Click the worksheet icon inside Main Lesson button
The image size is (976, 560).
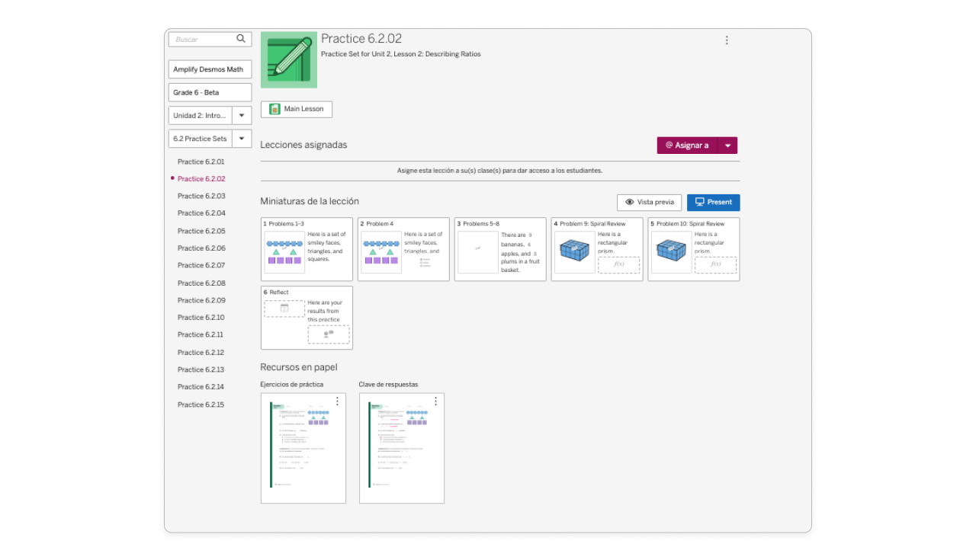coord(274,109)
